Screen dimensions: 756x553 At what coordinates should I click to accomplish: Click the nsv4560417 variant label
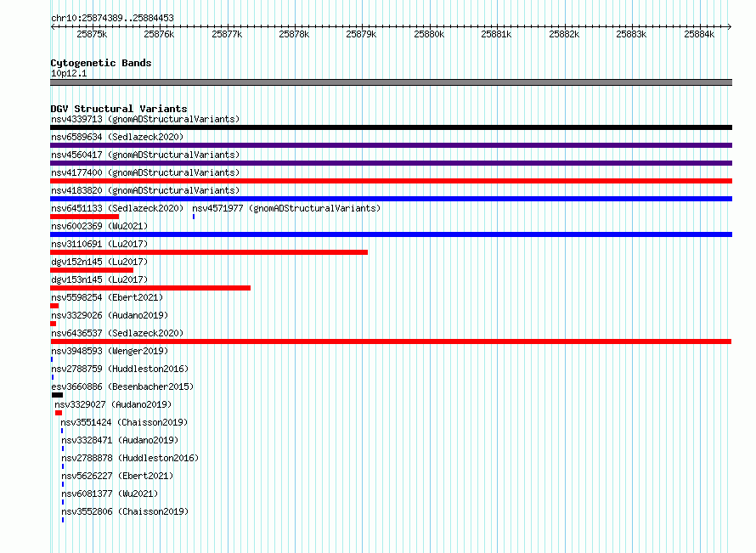(x=145, y=155)
